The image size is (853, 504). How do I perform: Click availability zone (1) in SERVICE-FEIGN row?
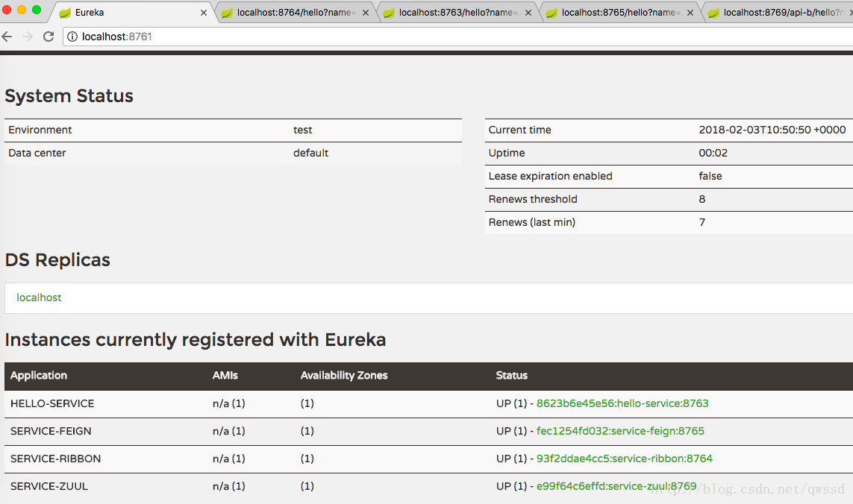[x=307, y=431]
